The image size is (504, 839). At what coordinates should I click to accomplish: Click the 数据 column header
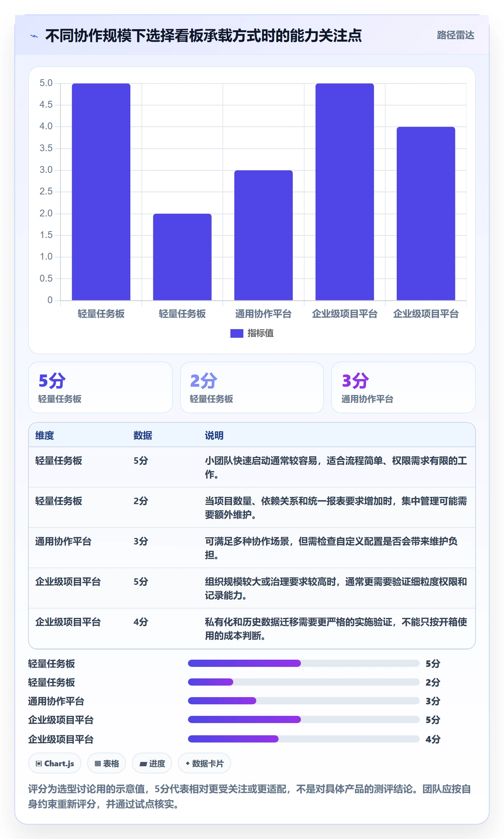point(143,435)
